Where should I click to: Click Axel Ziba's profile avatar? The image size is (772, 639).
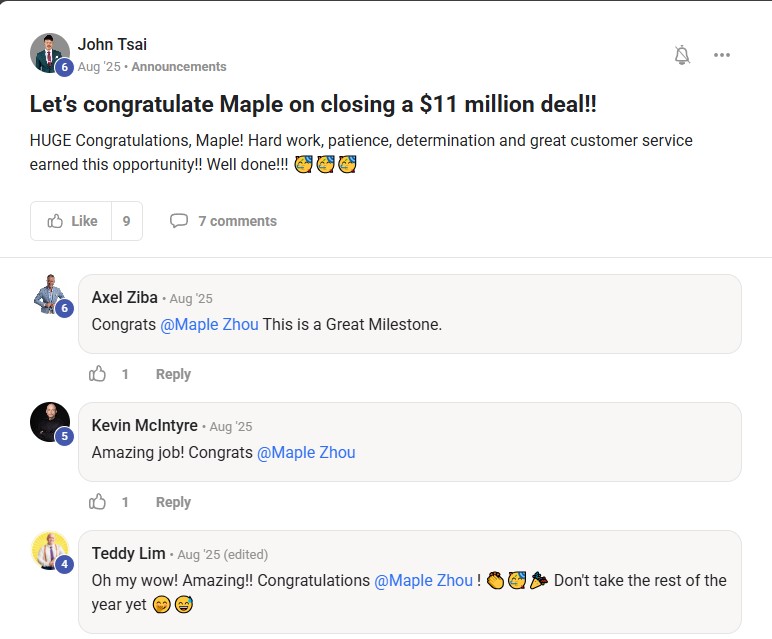[x=49, y=293]
